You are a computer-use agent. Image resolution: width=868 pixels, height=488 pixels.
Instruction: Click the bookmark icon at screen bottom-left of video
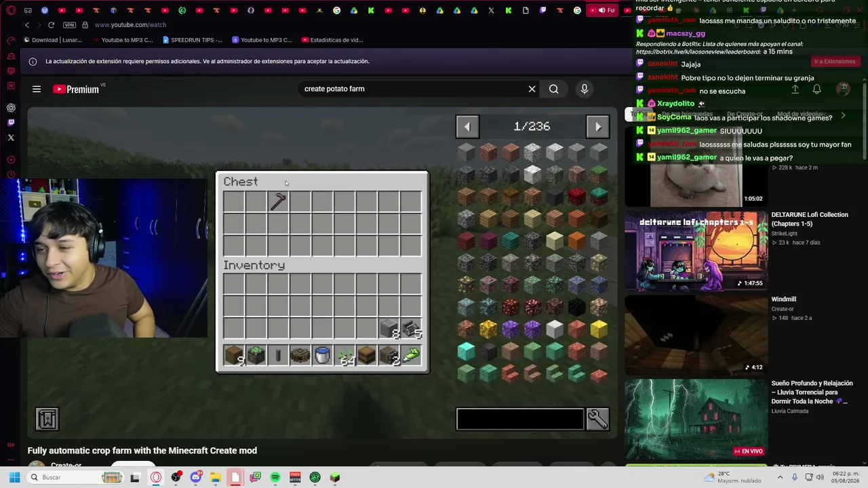[x=47, y=420]
